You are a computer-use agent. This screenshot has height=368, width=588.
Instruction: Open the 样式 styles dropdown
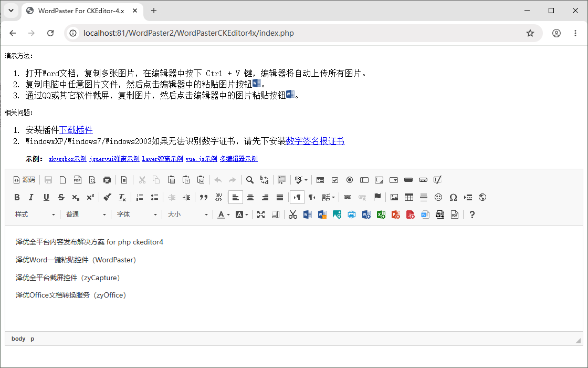point(35,214)
